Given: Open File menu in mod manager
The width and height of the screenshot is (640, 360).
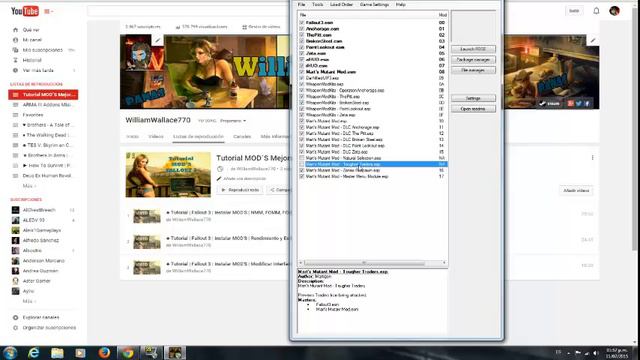Looking at the screenshot, I should (x=301, y=4).
